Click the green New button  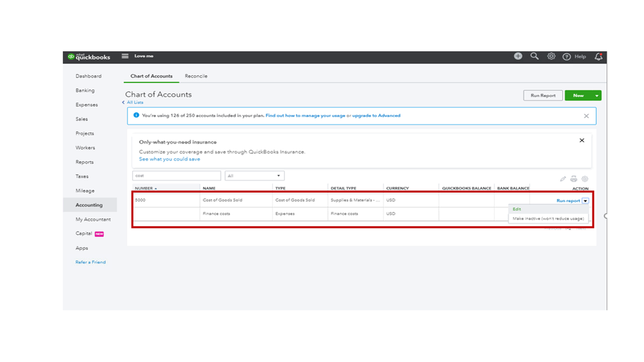pyautogui.click(x=578, y=95)
